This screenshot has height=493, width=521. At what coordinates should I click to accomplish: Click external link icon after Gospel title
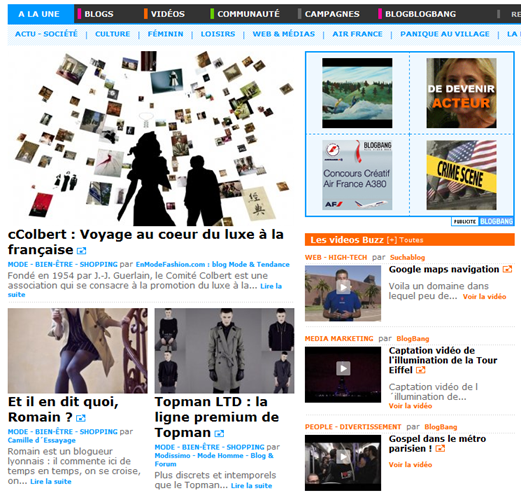tap(440, 449)
